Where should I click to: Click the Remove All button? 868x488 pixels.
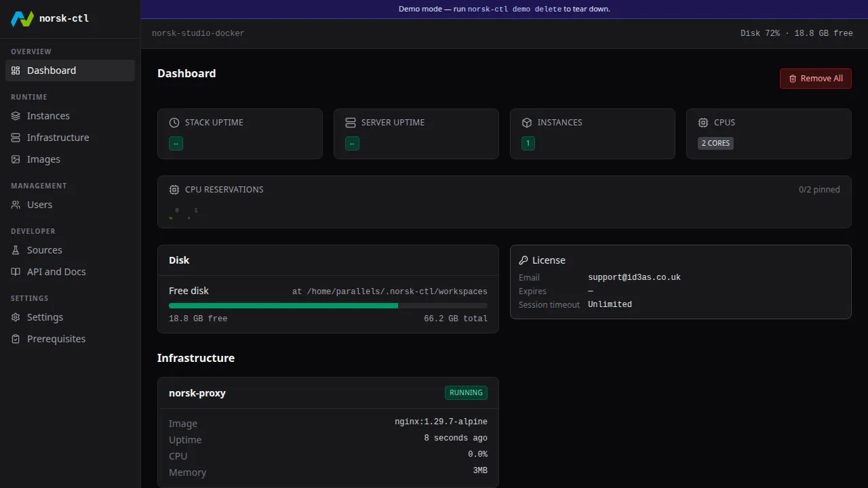815,79
